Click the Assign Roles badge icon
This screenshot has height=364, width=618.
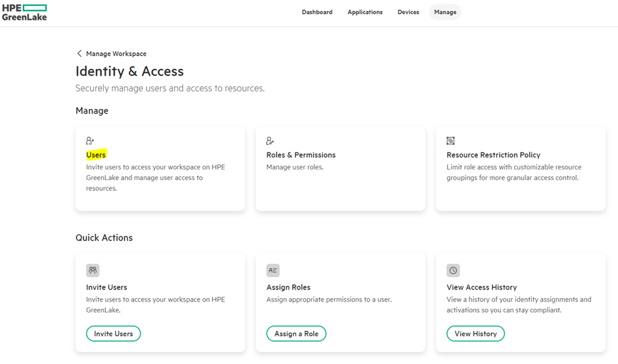(x=273, y=270)
